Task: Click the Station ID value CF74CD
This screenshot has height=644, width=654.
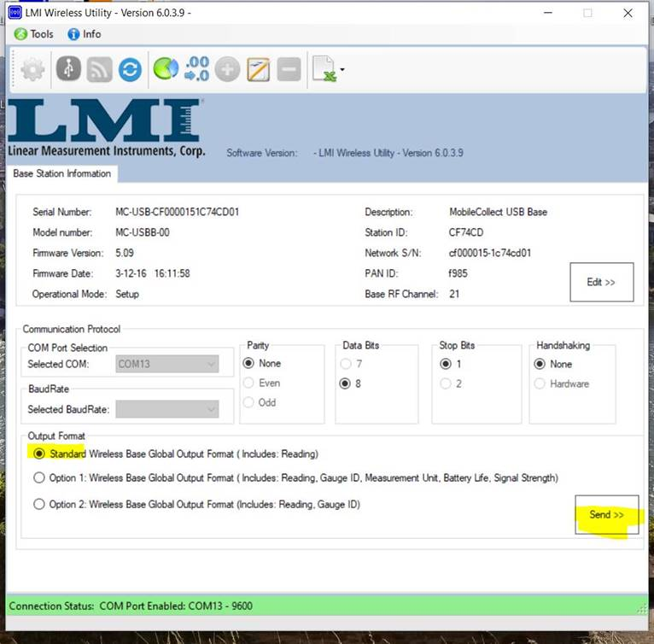Action: [x=466, y=232]
